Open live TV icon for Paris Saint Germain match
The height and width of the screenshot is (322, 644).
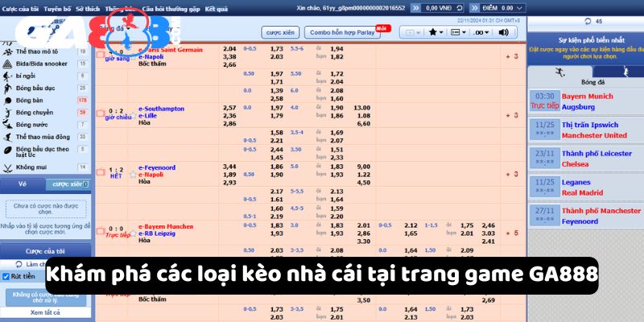(x=100, y=54)
